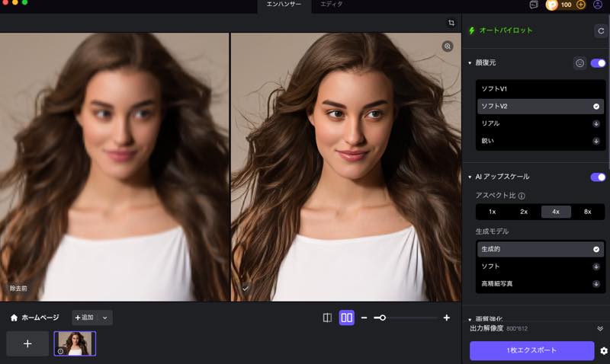
Task: Click the crop tool icon above the preview
Action: click(x=451, y=23)
